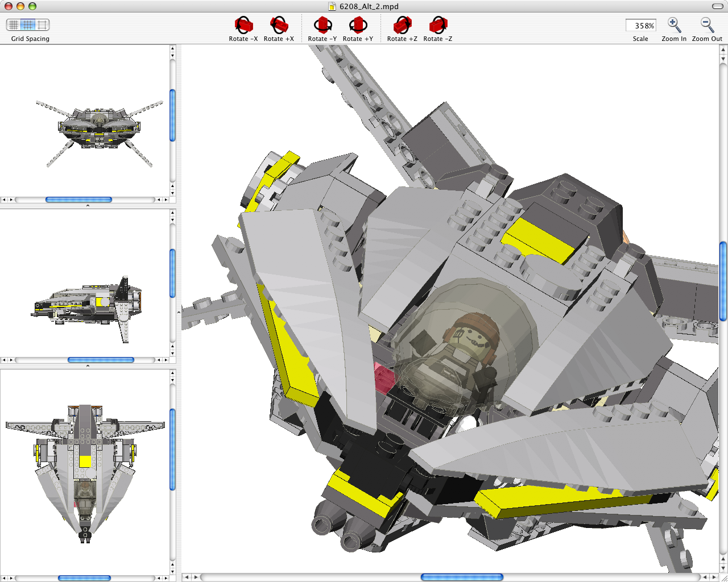
Task: Click the front view thumbnail pane
Action: [85, 122]
